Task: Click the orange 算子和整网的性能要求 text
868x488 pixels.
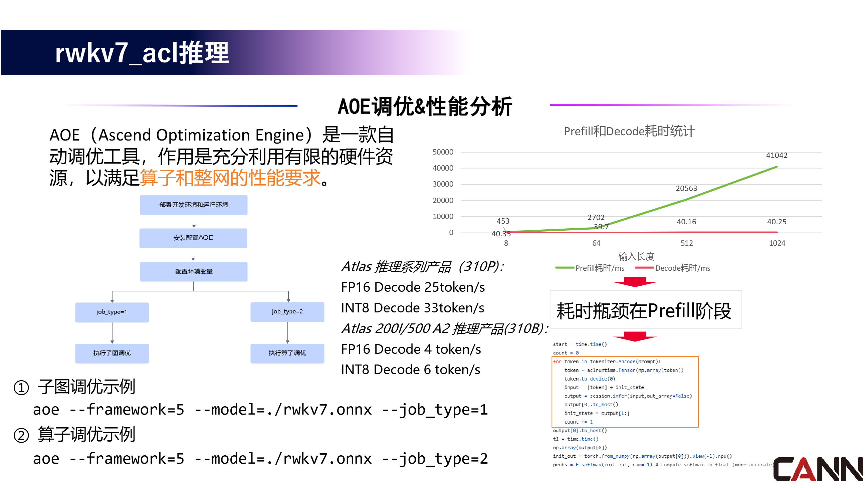Action: [x=230, y=178]
